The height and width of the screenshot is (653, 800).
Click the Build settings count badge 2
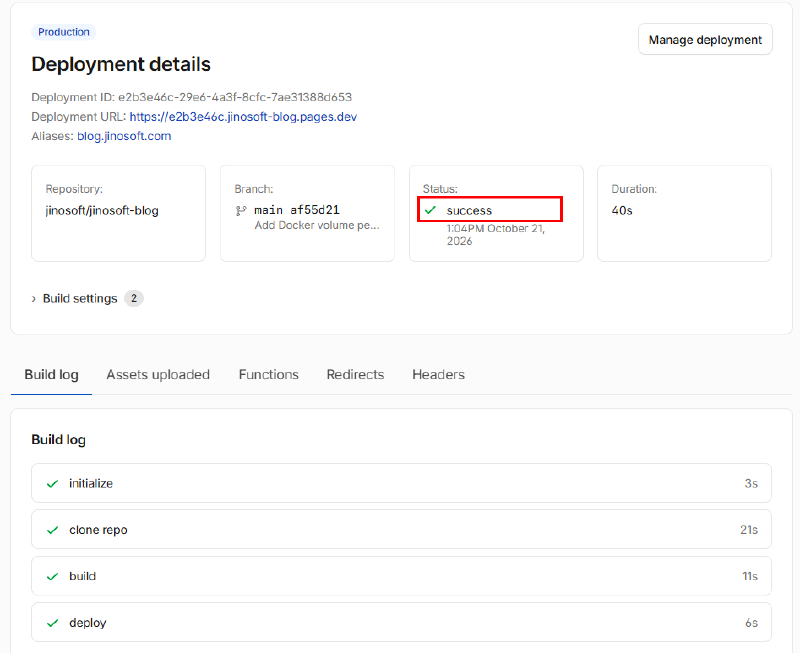134,298
